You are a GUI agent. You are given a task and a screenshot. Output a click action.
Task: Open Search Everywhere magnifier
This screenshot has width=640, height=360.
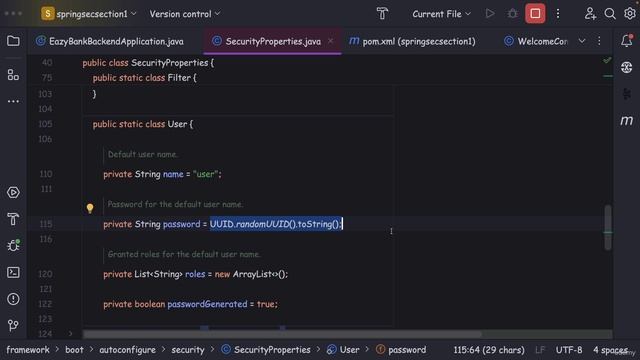[x=610, y=14]
